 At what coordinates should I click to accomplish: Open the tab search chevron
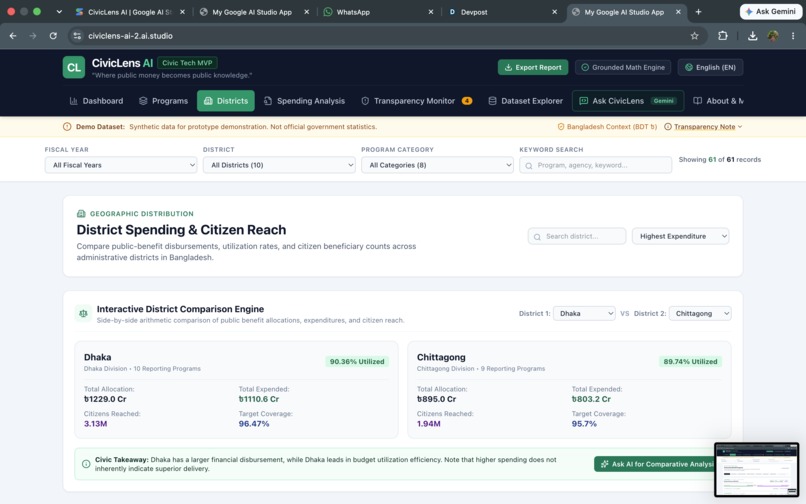59,12
